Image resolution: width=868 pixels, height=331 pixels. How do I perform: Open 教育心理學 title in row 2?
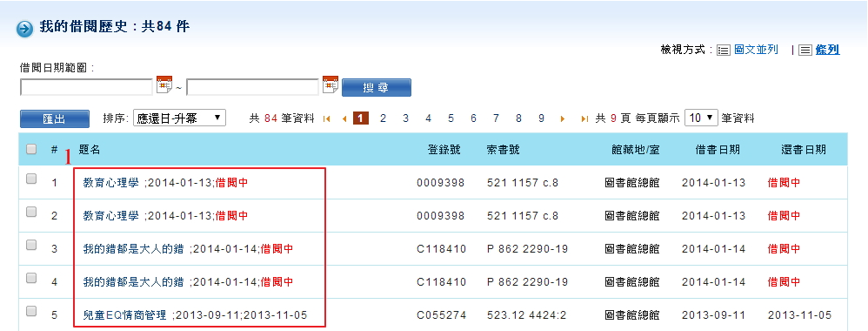(x=110, y=216)
